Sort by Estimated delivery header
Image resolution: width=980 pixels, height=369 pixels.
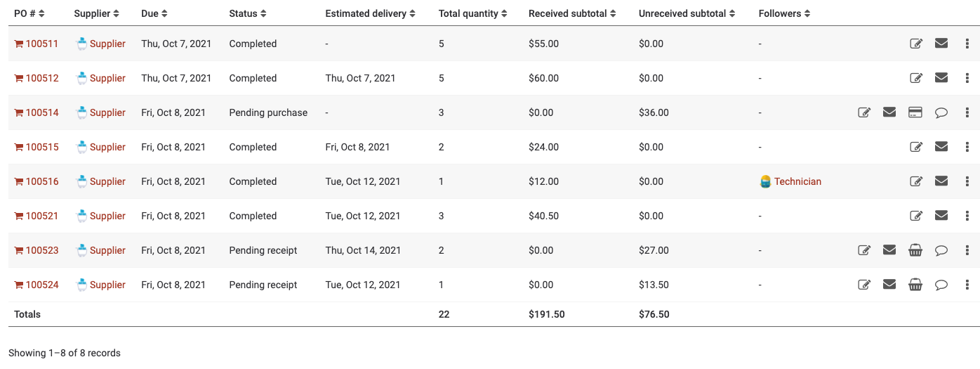pyautogui.click(x=371, y=13)
